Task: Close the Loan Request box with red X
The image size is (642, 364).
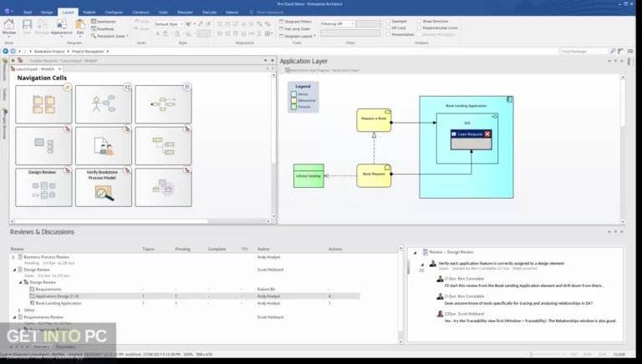Action: coord(487,134)
